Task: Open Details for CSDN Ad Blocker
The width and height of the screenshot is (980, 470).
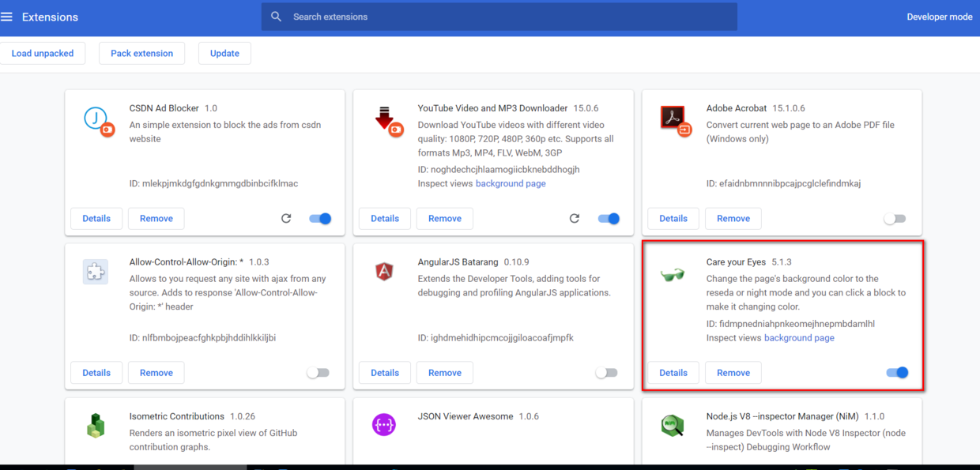Action: pyautogui.click(x=96, y=219)
